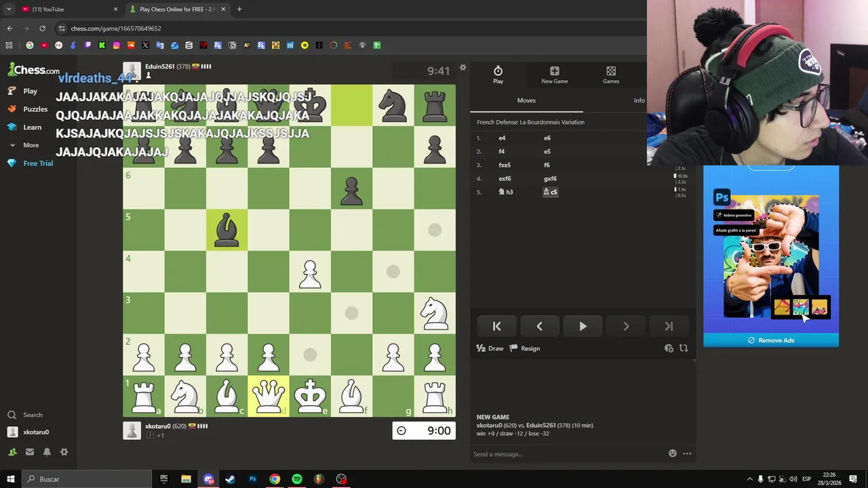
Task: Offer a Draw
Action: click(x=490, y=348)
